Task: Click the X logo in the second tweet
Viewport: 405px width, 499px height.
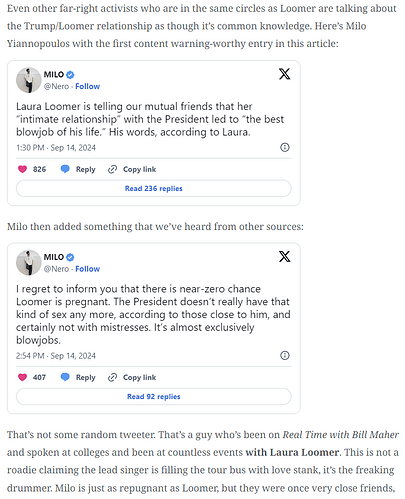Action: [x=284, y=256]
